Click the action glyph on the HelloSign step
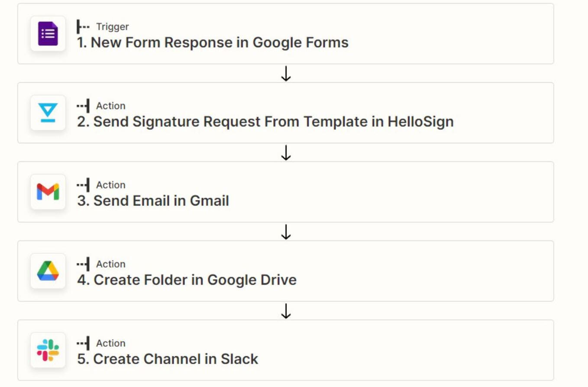 [x=83, y=106]
